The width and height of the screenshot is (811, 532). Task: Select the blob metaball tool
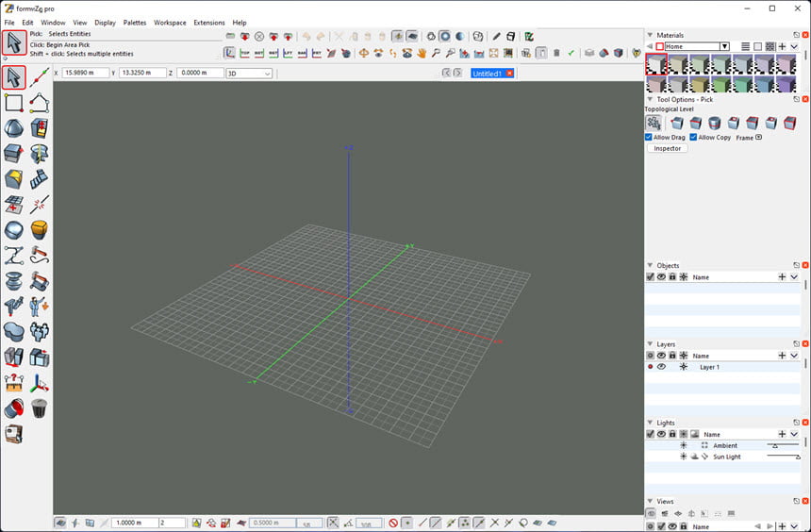click(x=14, y=331)
